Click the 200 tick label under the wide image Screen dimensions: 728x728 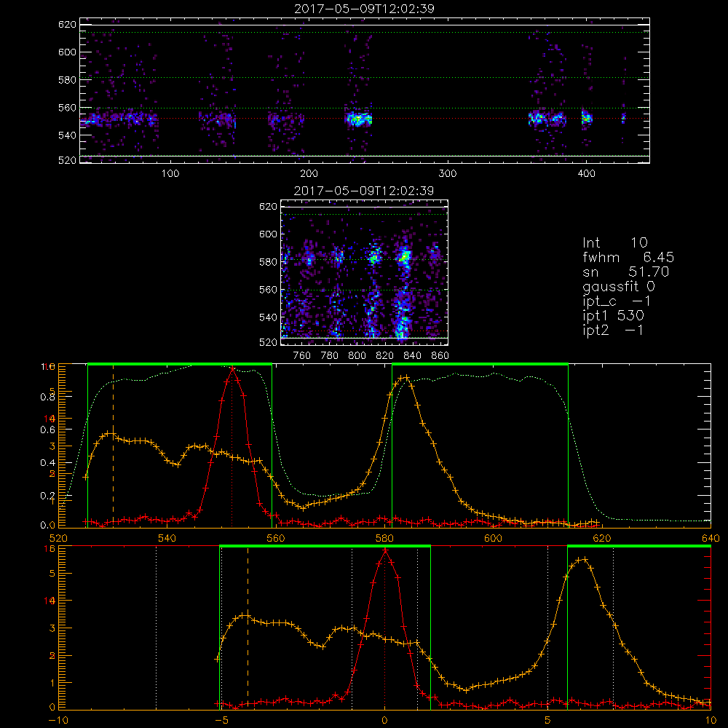[309, 174]
